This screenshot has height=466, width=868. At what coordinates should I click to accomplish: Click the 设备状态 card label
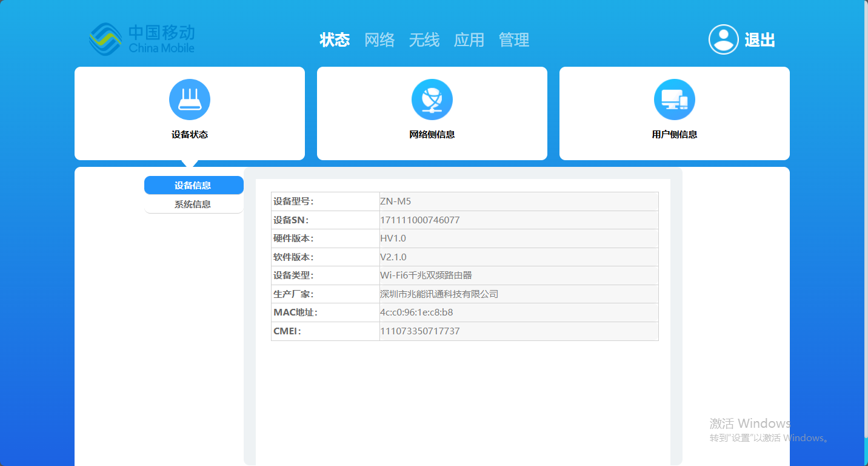(190, 135)
